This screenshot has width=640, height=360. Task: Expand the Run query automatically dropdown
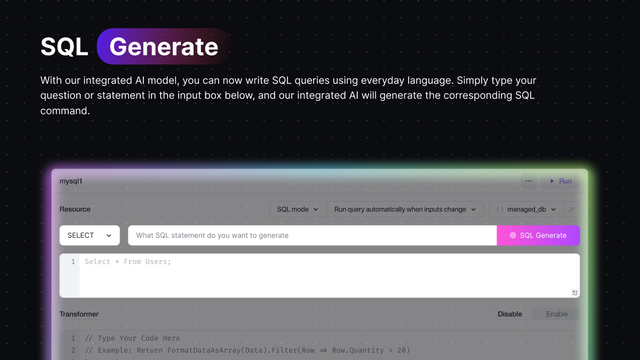pyautogui.click(x=405, y=209)
